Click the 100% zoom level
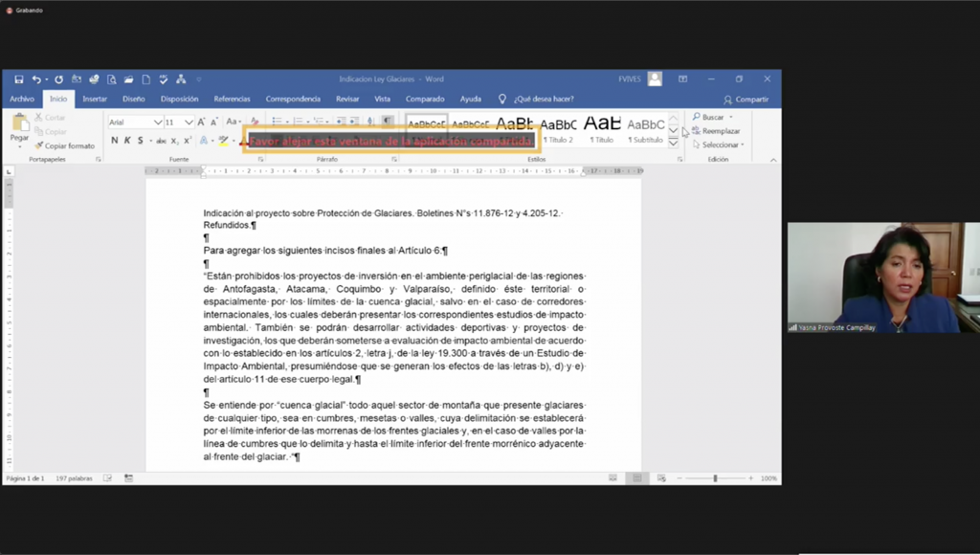Viewport: 980px width, 555px height. 768,478
